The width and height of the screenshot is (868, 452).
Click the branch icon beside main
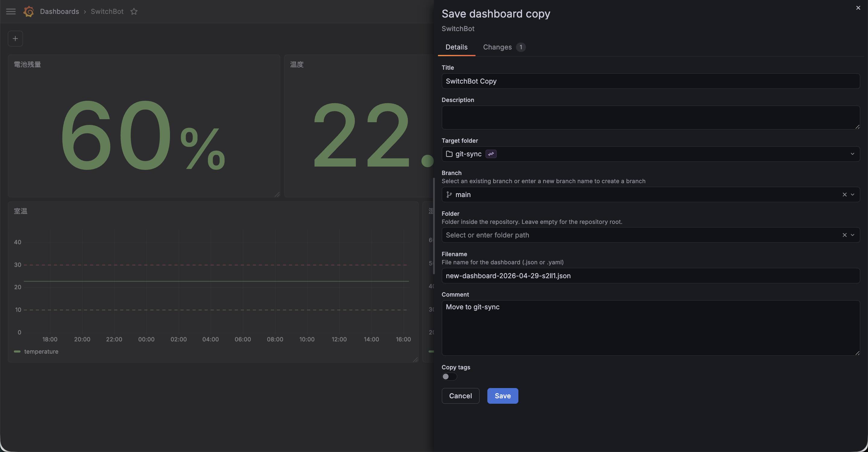click(x=449, y=195)
